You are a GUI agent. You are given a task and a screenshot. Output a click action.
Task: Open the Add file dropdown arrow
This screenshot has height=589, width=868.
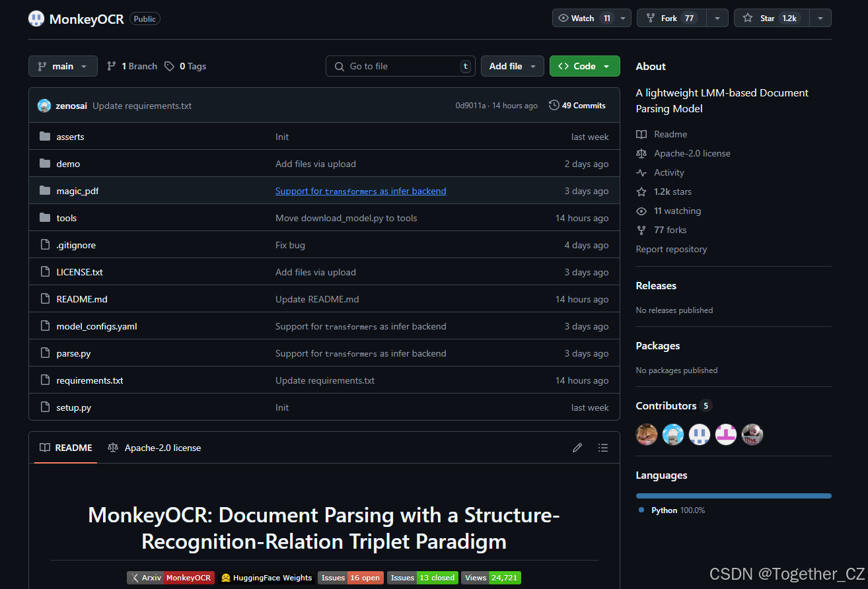(x=532, y=66)
